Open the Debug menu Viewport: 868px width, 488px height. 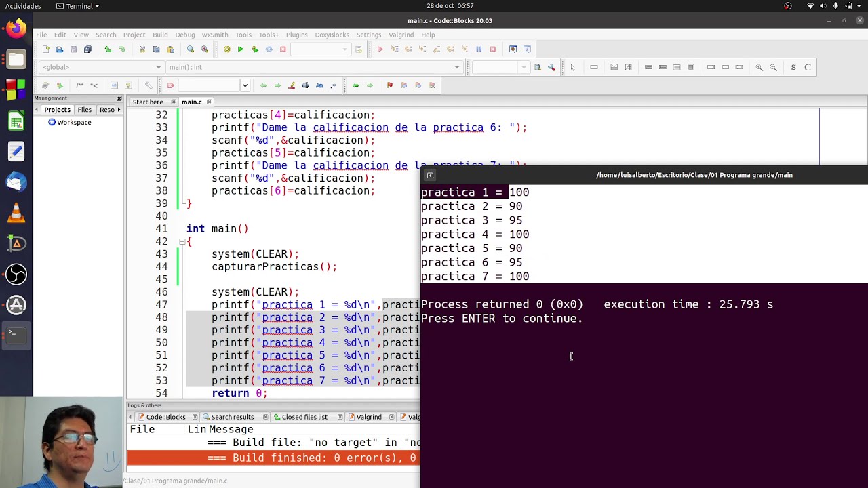click(184, 35)
